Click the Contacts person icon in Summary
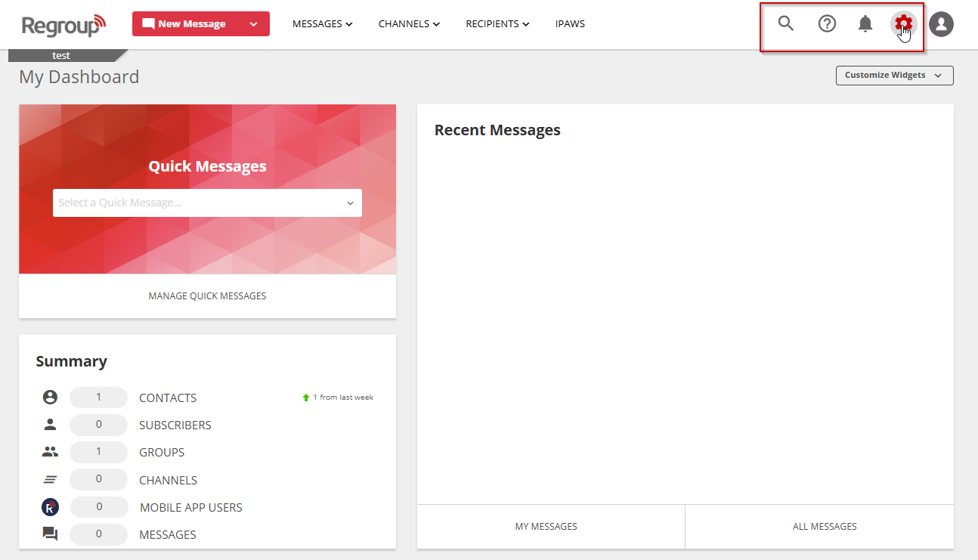The width and height of the screenshot is (978, 560). pyautogui.click(x=50, y=398)
